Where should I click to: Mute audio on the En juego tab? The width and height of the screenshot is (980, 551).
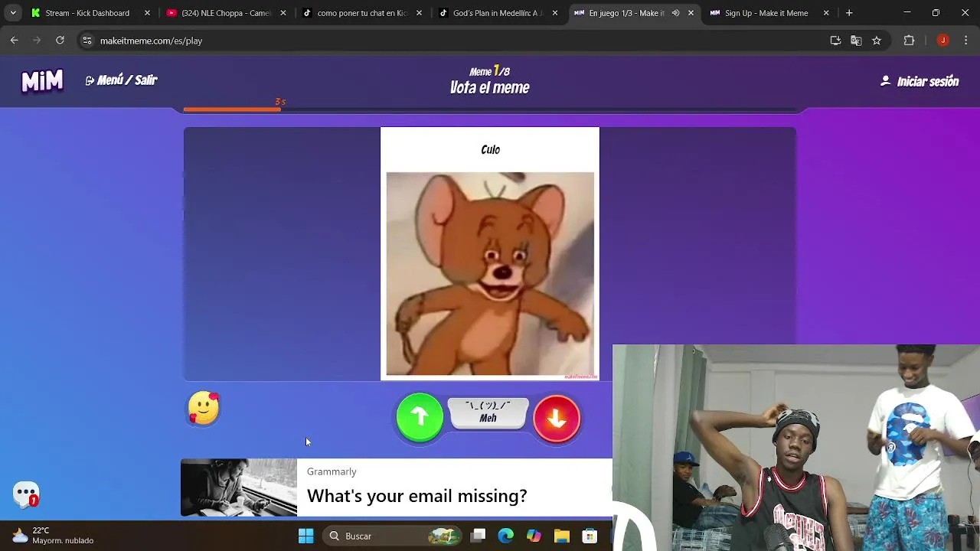675,13
